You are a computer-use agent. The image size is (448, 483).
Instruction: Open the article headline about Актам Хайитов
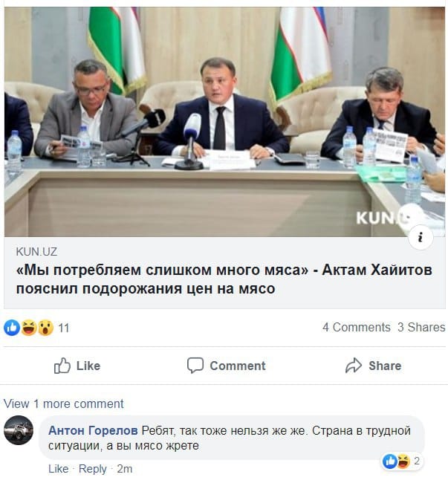tap(224, 279)
